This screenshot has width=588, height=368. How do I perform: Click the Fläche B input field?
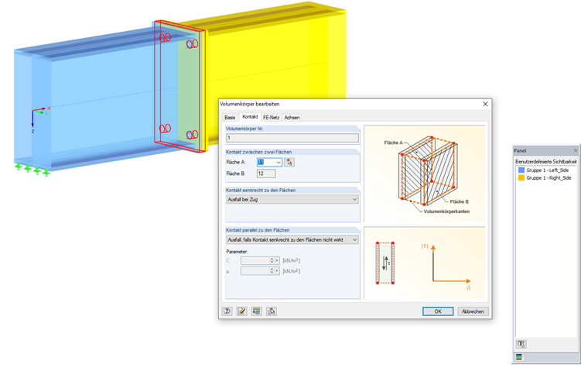point(266,174)
